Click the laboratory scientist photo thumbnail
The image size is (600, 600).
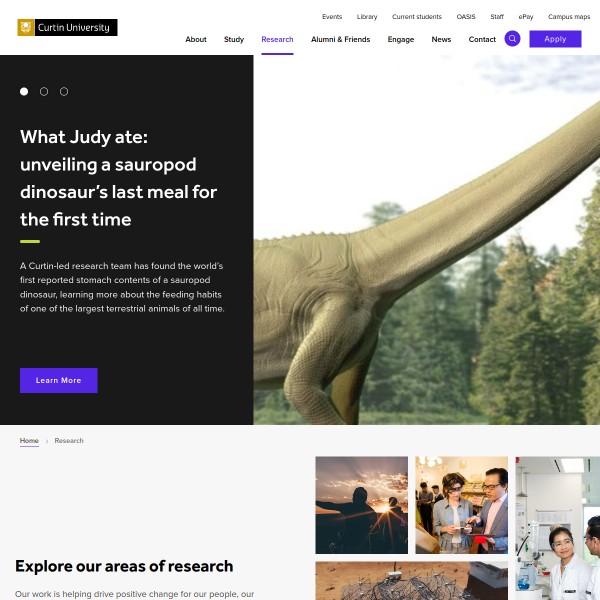point(557,528)
